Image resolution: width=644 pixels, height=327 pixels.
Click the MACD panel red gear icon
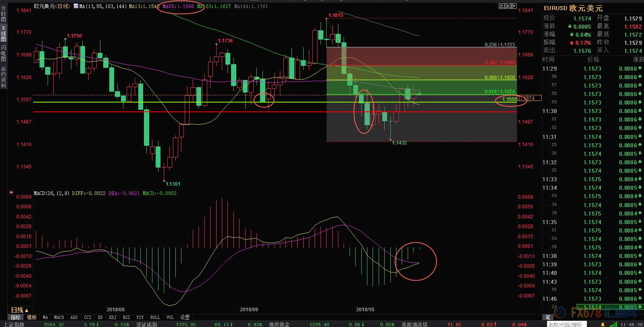tap(11, 193)
